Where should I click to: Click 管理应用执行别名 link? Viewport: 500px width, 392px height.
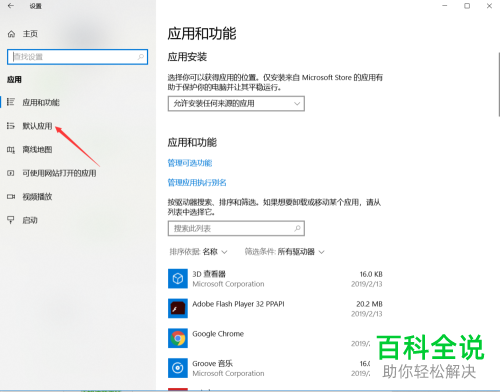tap(197, 183)
